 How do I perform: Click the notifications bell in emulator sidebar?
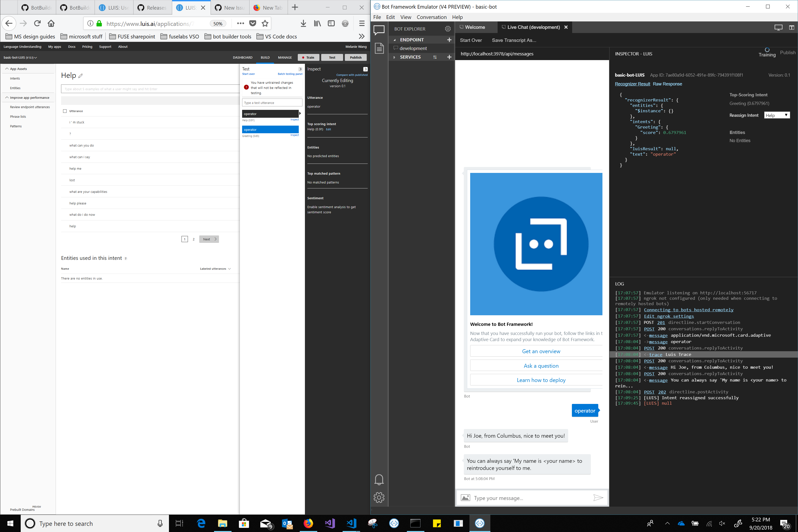pyautogui.click(x=379, y=479)
